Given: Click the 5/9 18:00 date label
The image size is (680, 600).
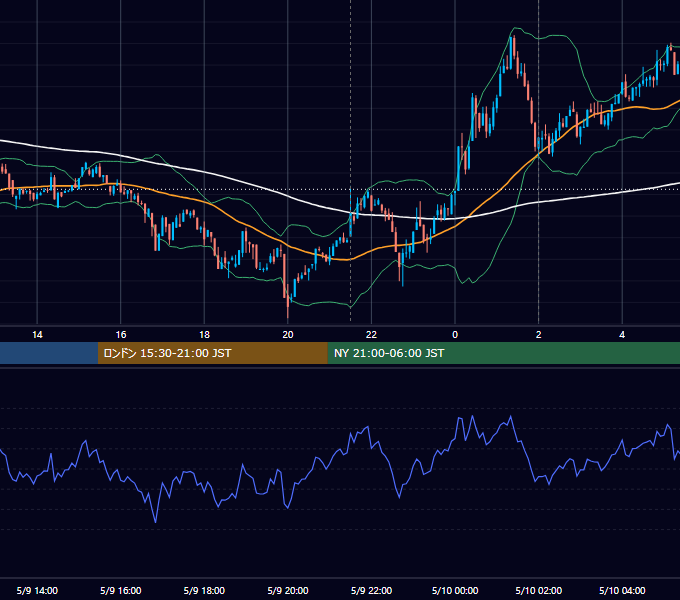Looking at the screenshot, I should (204, 590).
